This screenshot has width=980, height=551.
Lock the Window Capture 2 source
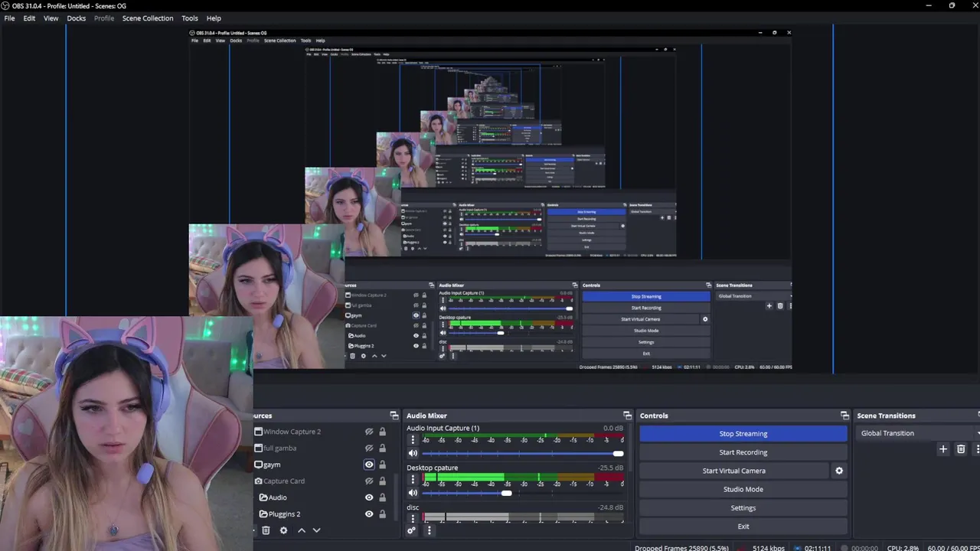382,432
